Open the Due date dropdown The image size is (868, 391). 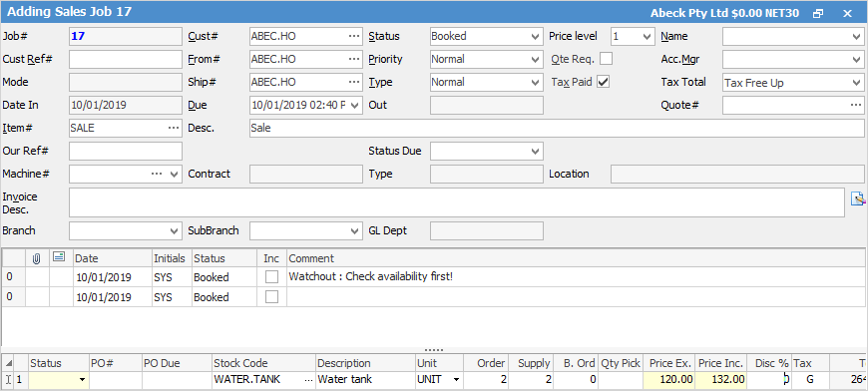point(355,105)
